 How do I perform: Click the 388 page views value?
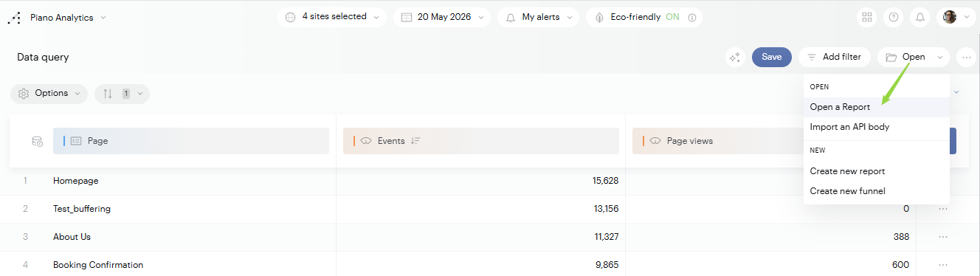(900, 237)
